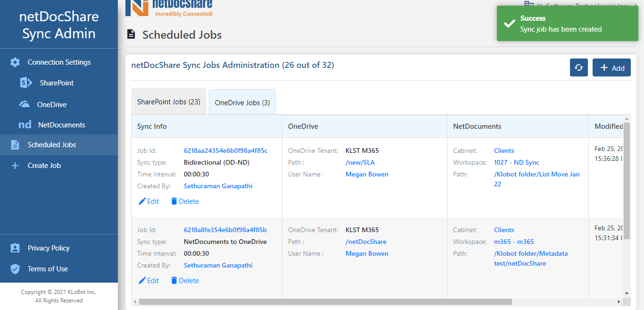Click the netDocShare logo in header
The height and width of the screenshot is (310, 644).
(169, 8)
